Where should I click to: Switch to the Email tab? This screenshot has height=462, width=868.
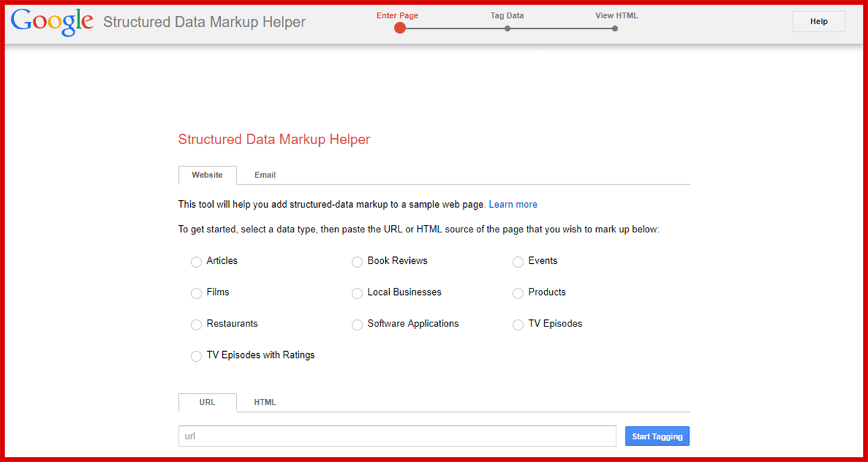coord(265,175)
